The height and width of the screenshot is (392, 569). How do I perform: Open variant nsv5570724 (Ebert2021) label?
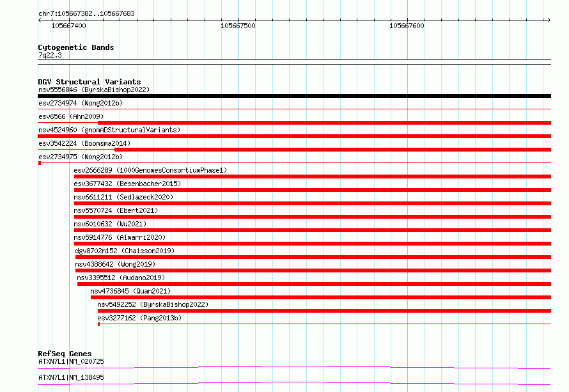pos(116,210)
